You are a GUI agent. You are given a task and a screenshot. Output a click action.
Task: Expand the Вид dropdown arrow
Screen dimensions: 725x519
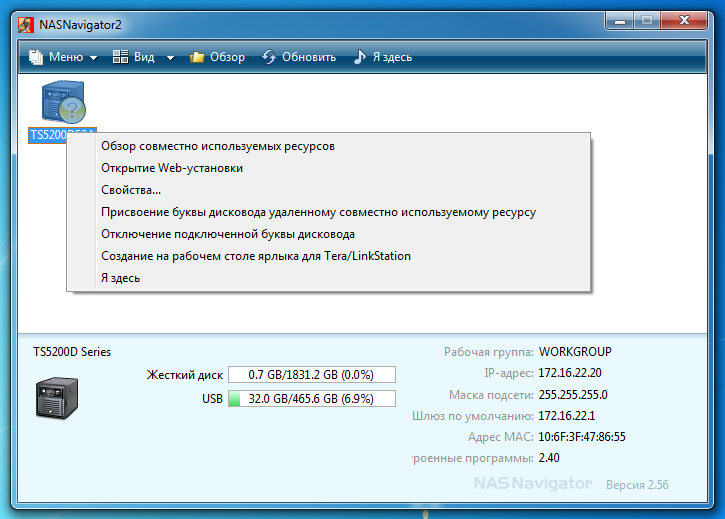coord(170,58)
